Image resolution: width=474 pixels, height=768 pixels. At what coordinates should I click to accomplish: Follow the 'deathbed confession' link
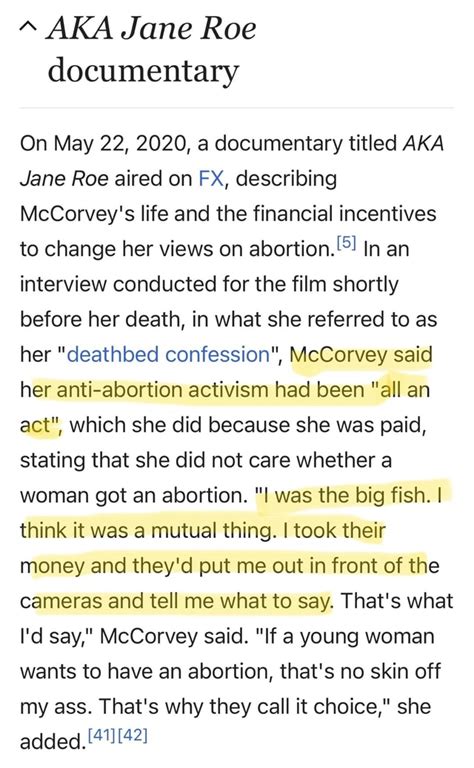(x=168, y=355)
